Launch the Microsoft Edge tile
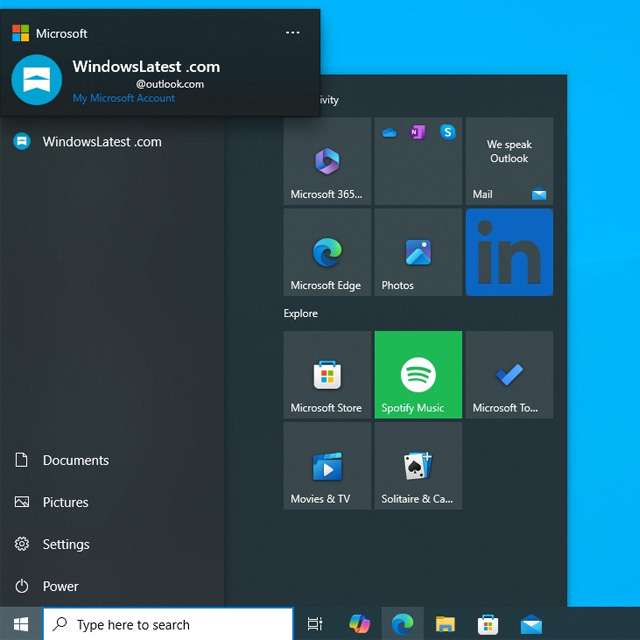The width and height of the screenshot is (640, 640). coord(327,252)
